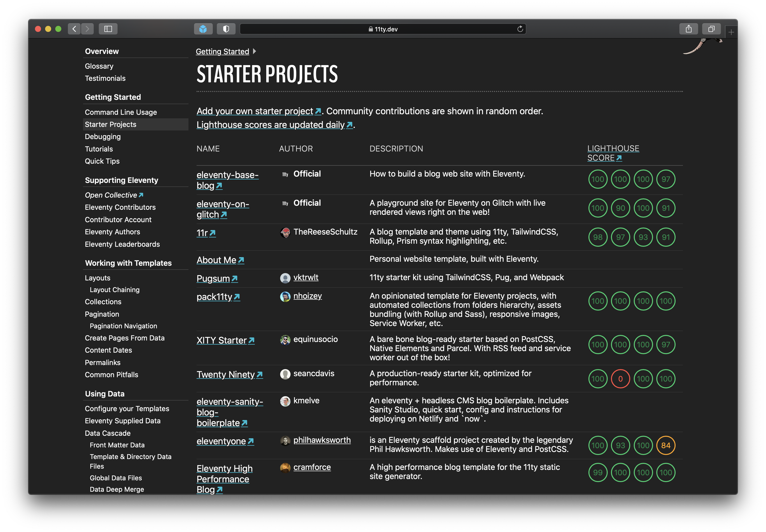Viewport: 766px width, 532px height.
Task: Show all tabs overview icon
Action: coord(711,29)
